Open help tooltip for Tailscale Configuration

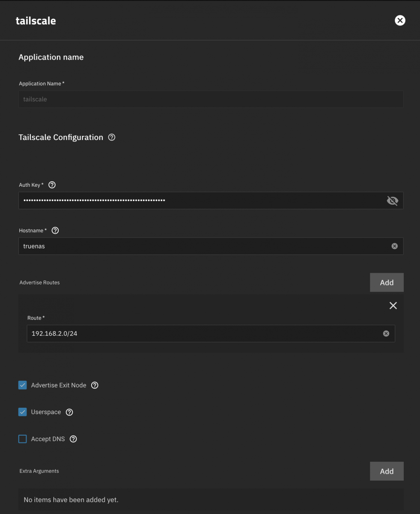coord(112,137)
